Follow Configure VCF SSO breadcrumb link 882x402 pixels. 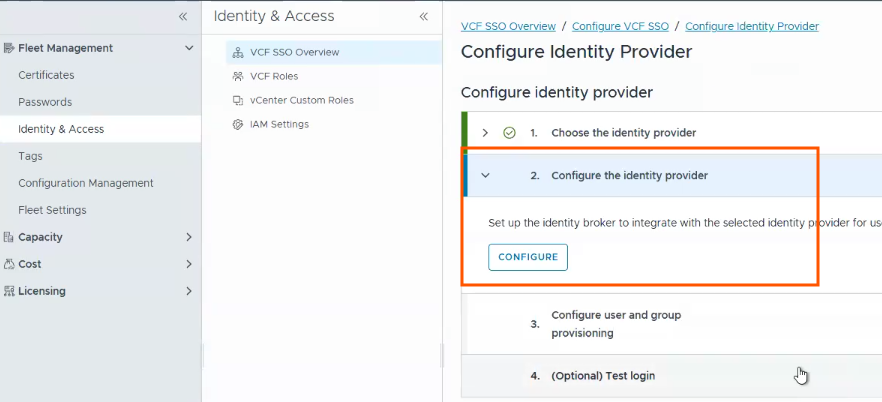pos(620,26)
